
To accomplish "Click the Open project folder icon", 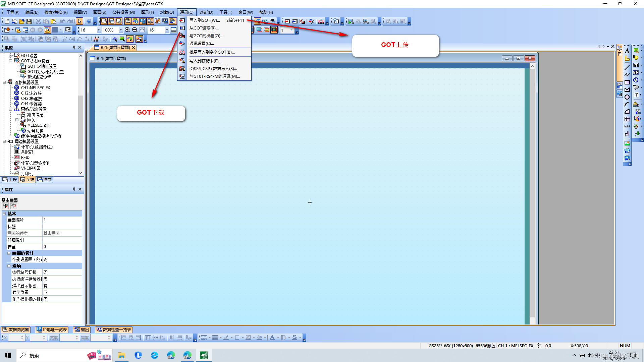I will coord(21,21).
